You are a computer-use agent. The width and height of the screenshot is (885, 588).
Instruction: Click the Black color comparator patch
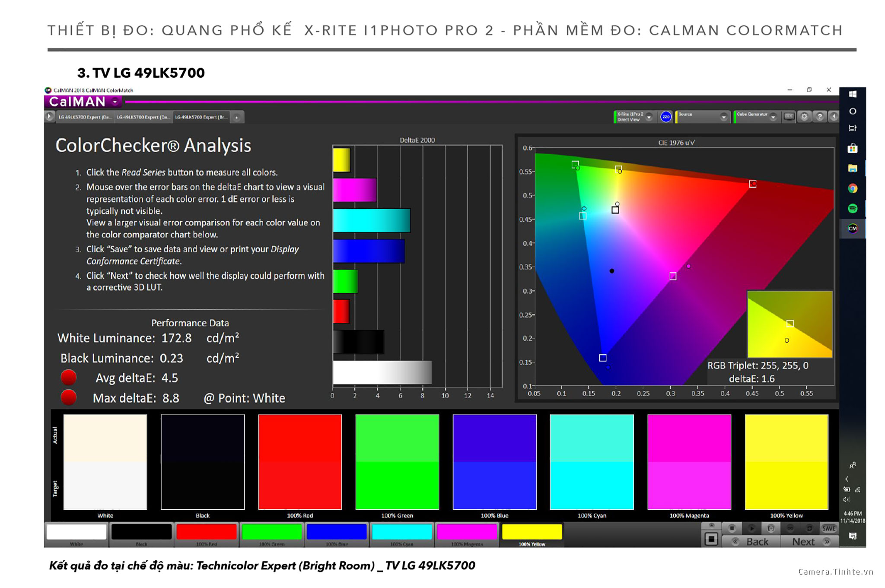[x=203, y=462]
